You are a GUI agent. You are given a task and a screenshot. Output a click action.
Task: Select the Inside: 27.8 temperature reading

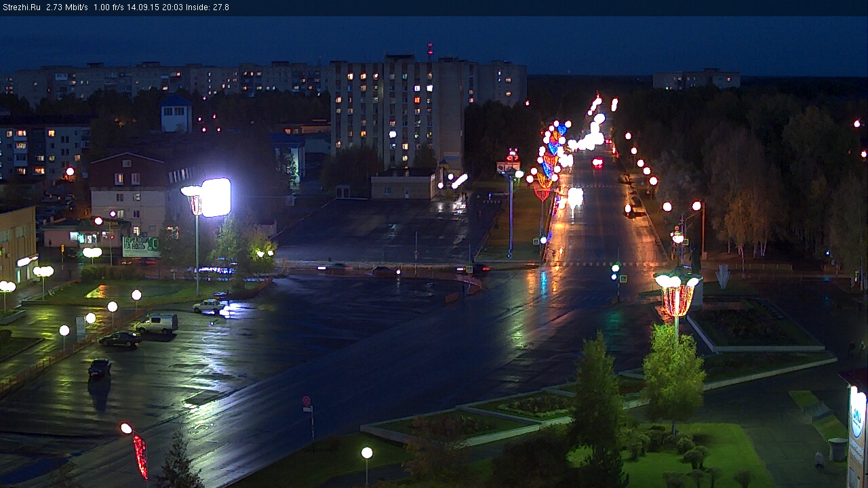(207, 7)
